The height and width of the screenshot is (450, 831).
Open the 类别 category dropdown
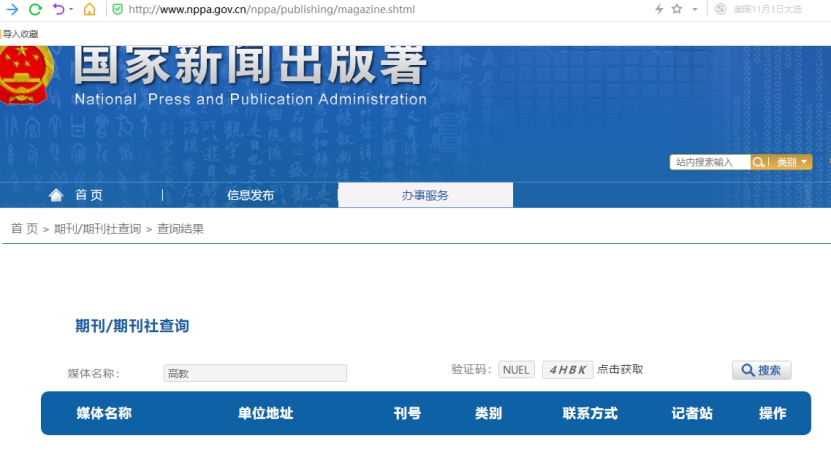(x=792, y=162)
